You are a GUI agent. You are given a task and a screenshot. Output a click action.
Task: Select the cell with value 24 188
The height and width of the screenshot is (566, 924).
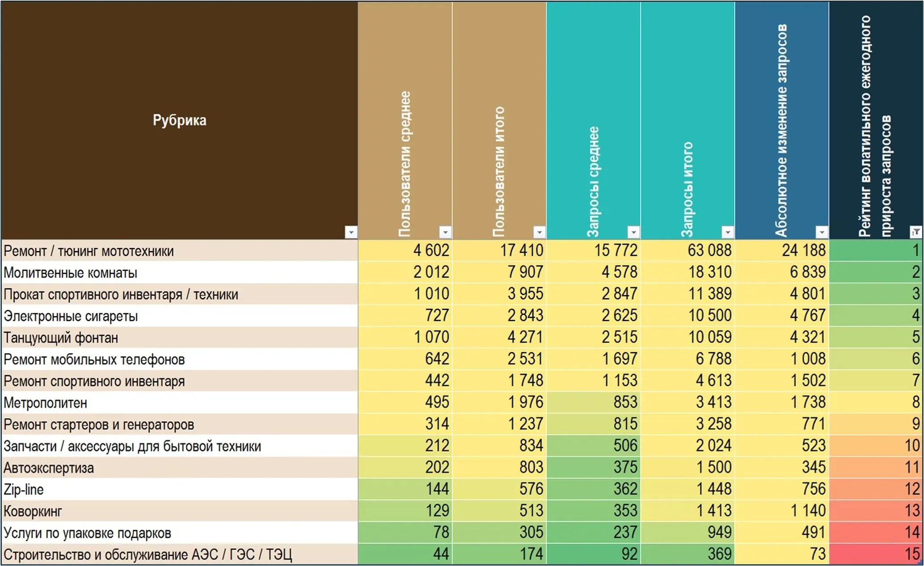[782, 250]
